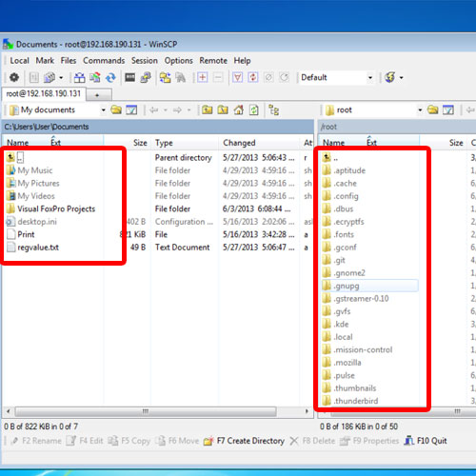476x476 pixels.
Task: Open the Options menu
Action: 178,61
